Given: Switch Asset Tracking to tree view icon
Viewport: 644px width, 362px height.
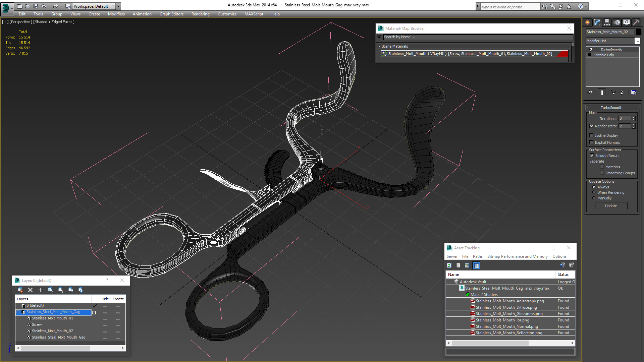Looking at the screenshot, I should 467,265.
